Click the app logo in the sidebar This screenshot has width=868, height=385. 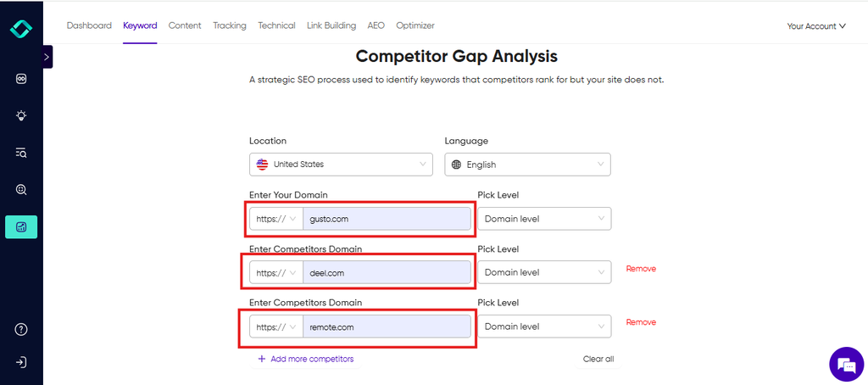[x=21, y=29]
